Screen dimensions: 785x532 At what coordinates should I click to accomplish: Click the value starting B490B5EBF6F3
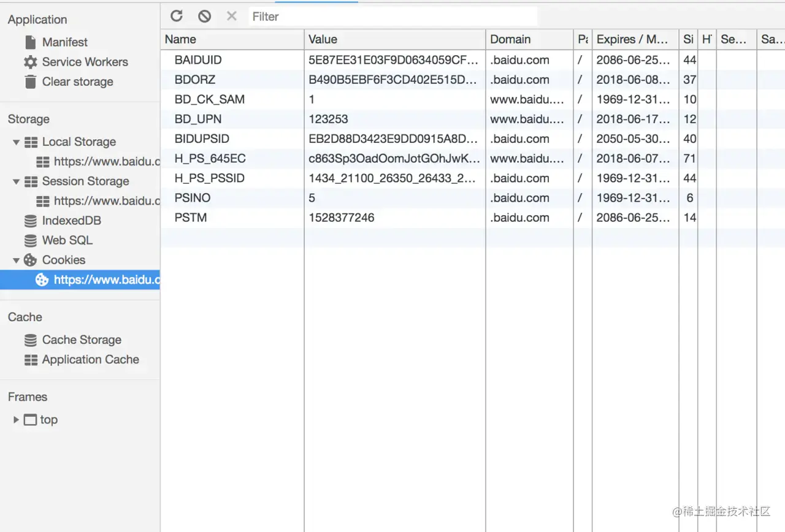tap(392, 80)
